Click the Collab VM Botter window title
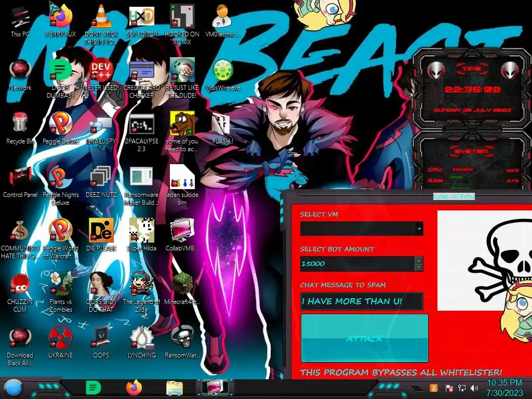The width and height of the screenshot is (532, 399). [x=454, y=196]
